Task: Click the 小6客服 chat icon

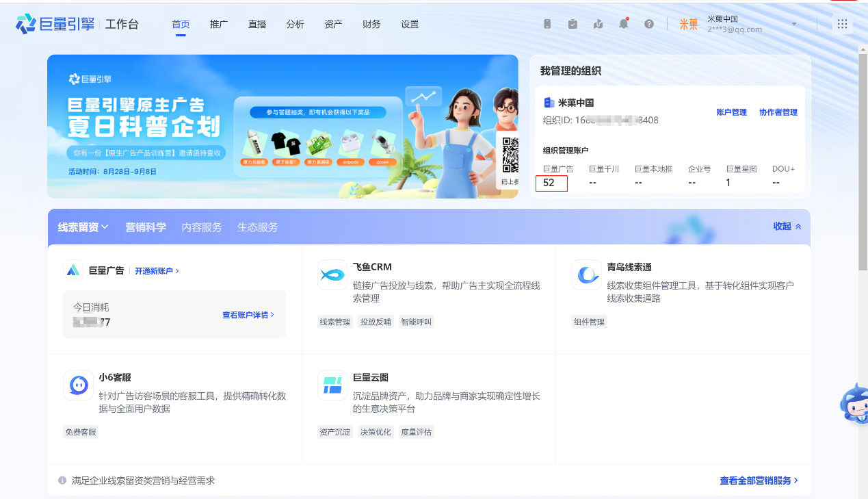Action: click(77, 385)
